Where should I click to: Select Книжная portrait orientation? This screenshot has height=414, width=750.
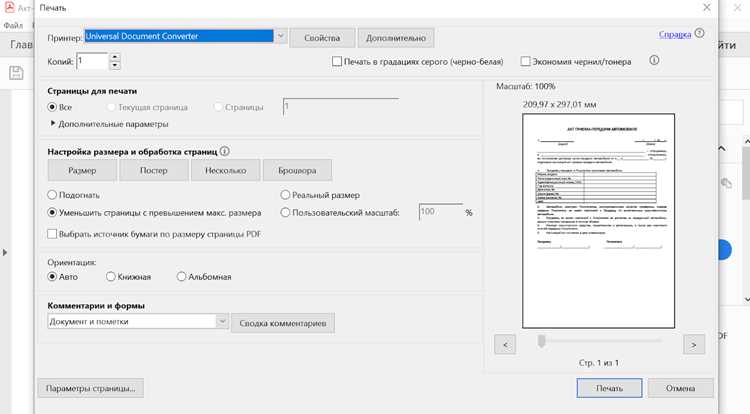pos(110,276)
